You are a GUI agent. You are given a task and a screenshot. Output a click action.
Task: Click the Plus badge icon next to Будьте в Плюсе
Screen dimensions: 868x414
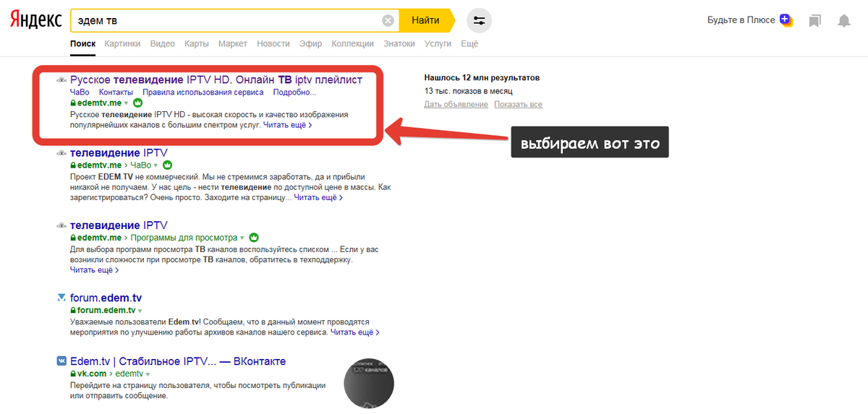click(786, 20)
